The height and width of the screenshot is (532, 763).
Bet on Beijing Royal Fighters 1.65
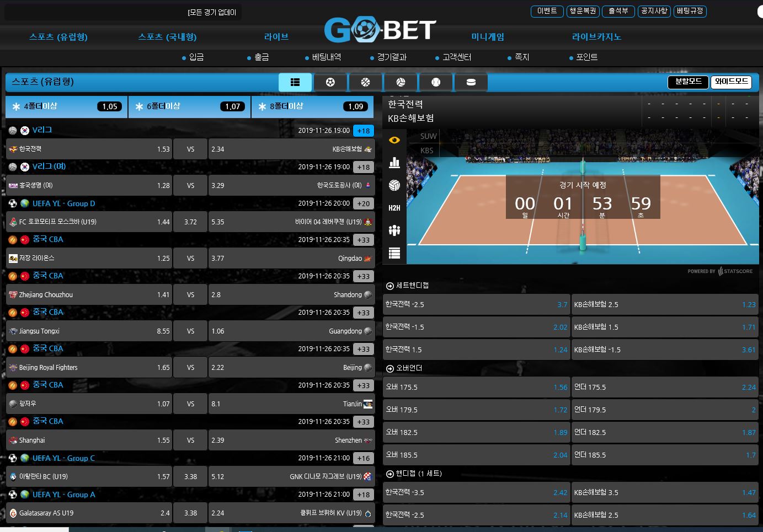(89, 367)
